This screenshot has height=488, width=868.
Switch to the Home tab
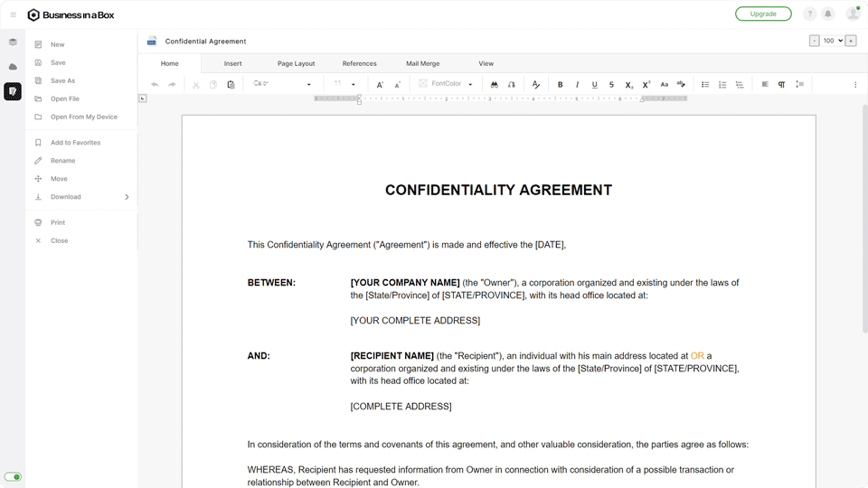pyautogui.click(x=169, y=63)
